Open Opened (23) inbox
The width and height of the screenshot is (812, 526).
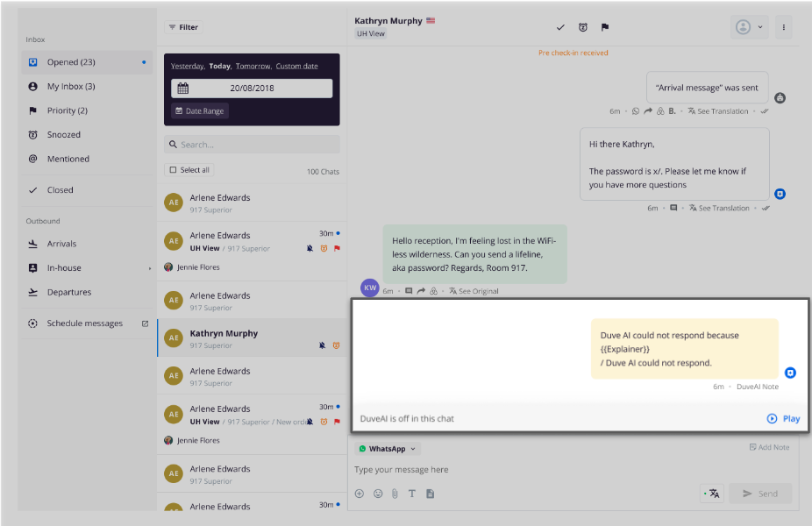click(x=87, y=62)
